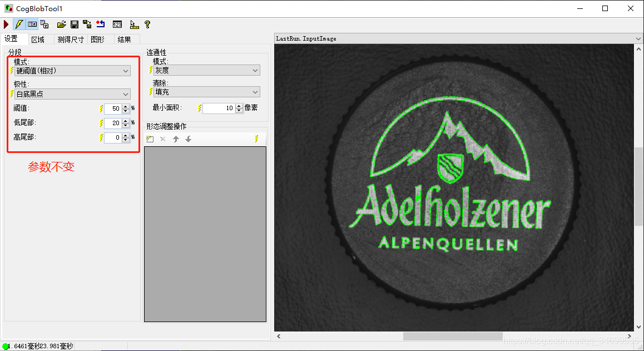Decrease 阈值 with the down spinner

click(126, 111)
